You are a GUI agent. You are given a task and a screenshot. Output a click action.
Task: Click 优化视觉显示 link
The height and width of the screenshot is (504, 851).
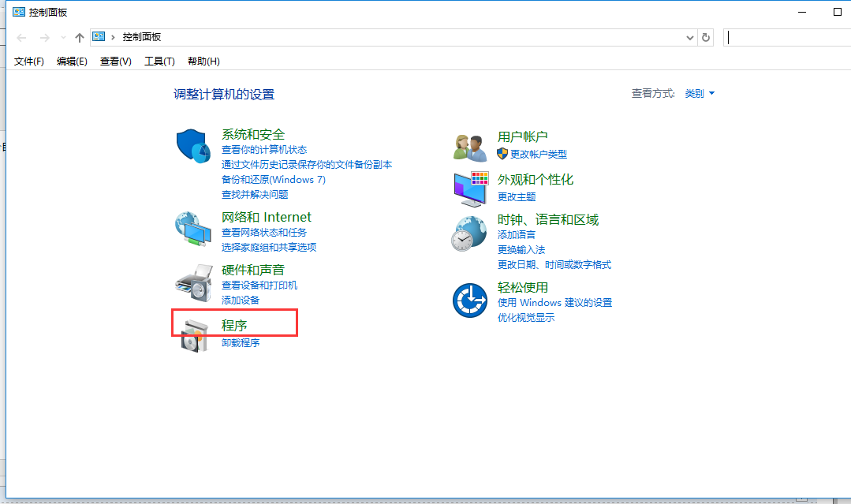[526, 318]
